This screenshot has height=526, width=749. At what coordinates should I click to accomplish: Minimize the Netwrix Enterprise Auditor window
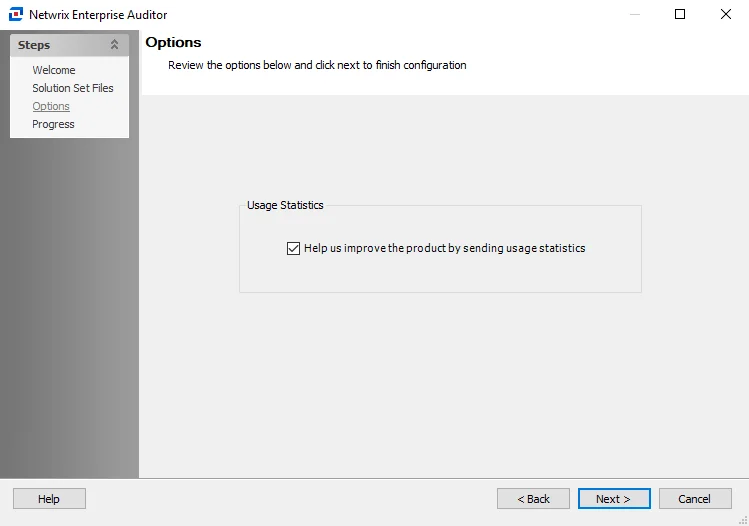tap(634, 14)
